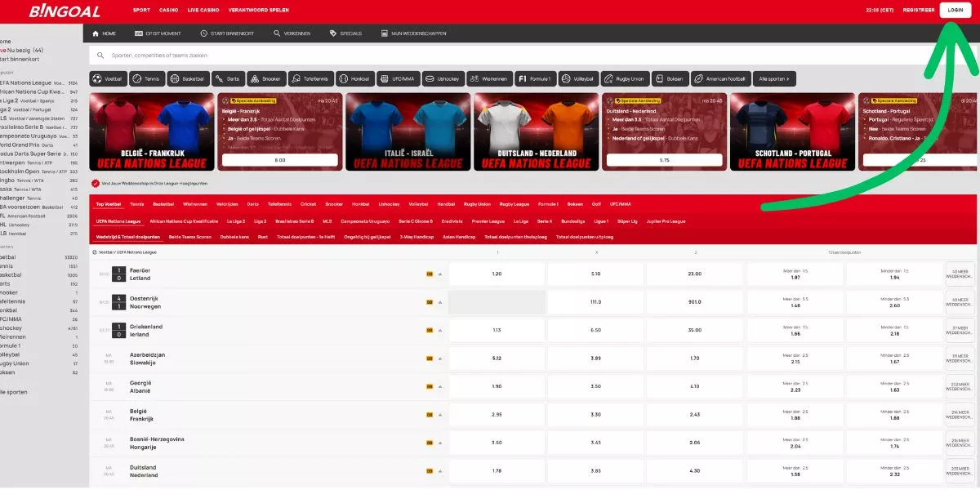Choose the Snooker sport icon chip
This screenshot has height=490, width=980.
[265, 79]
